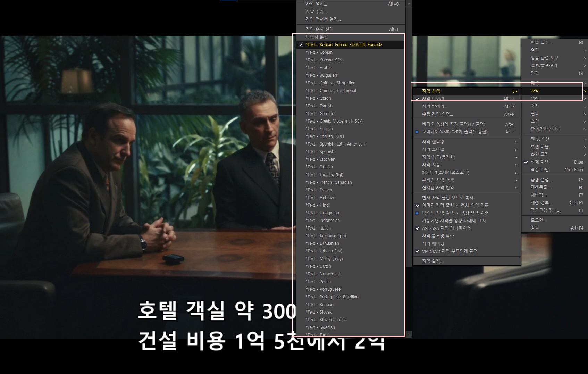
Task: Expand '팬 & 스캔' submenu
Action: (x=554, y=139)
